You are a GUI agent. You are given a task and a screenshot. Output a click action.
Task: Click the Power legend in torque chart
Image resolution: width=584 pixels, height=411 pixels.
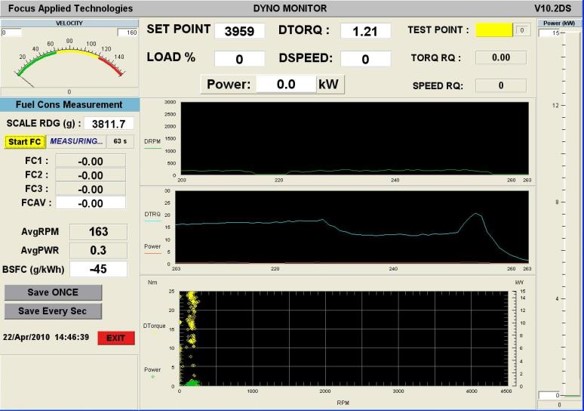pyautogui.click(x=152, y=246)
